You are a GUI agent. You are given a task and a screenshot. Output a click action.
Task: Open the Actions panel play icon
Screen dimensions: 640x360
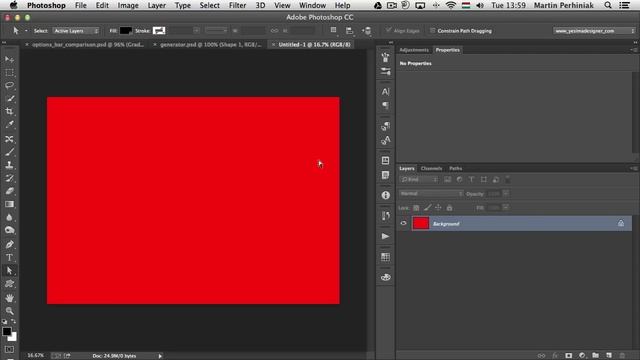[385, 236]
